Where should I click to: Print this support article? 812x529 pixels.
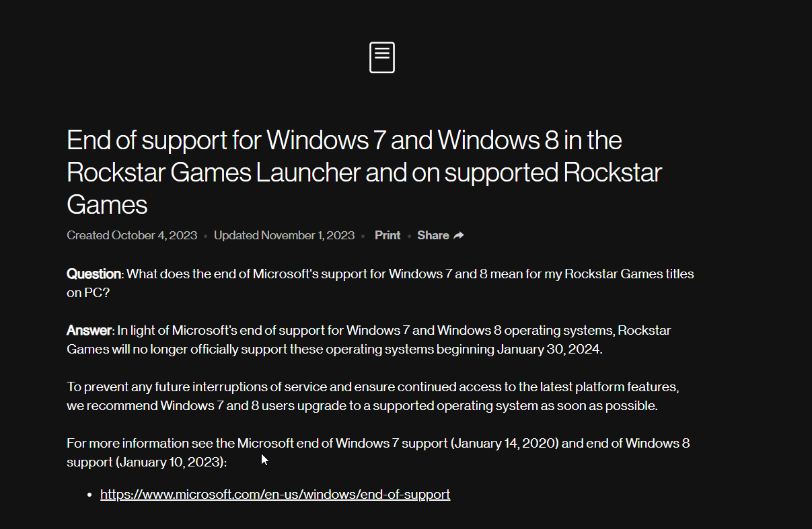(387, 235)
